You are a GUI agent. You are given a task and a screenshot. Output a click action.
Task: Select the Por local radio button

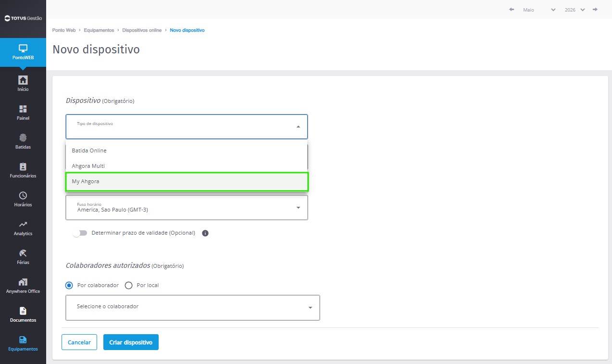click(x=128, y=285)
